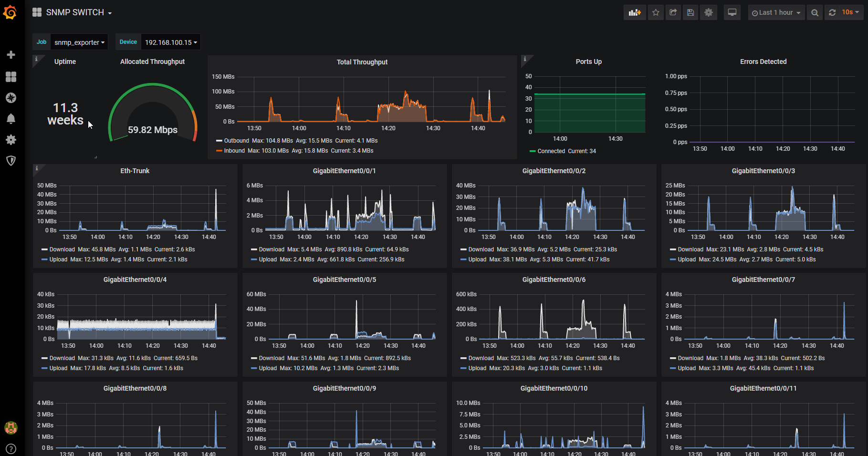This screenshot has width=868, height=456.
Task: Open Server Admin shield icon
Action: click(11, 161)
